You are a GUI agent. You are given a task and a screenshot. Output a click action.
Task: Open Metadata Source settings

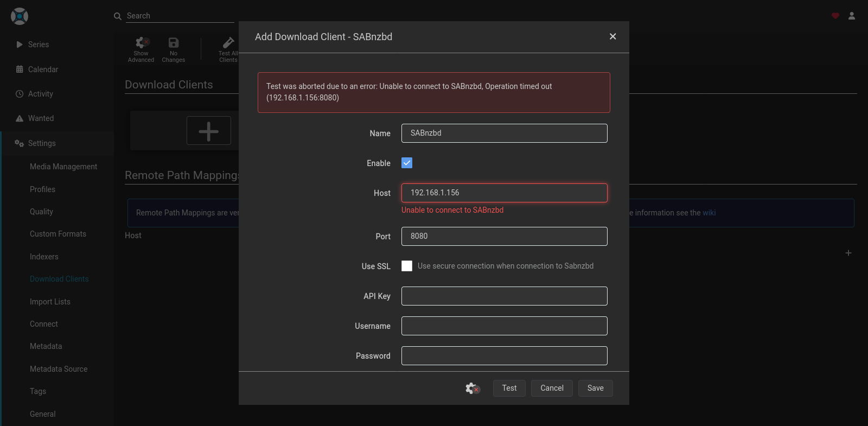point(59,369)
